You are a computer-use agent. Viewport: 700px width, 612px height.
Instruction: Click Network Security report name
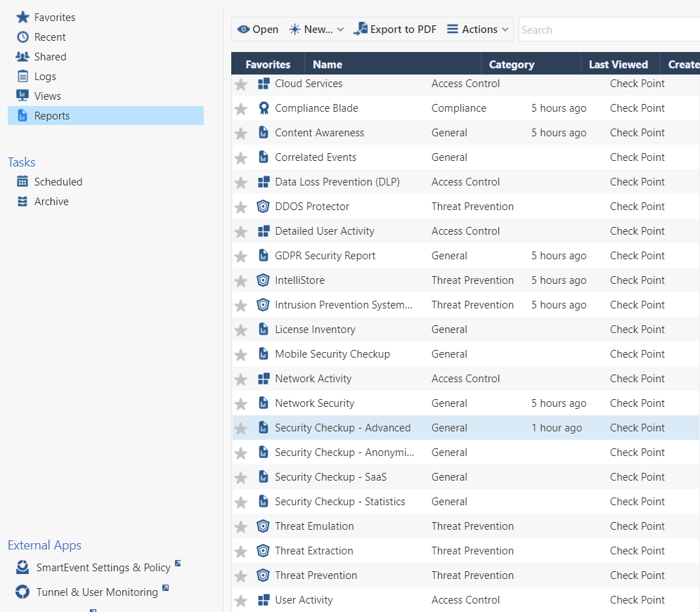tap(315, 403)
